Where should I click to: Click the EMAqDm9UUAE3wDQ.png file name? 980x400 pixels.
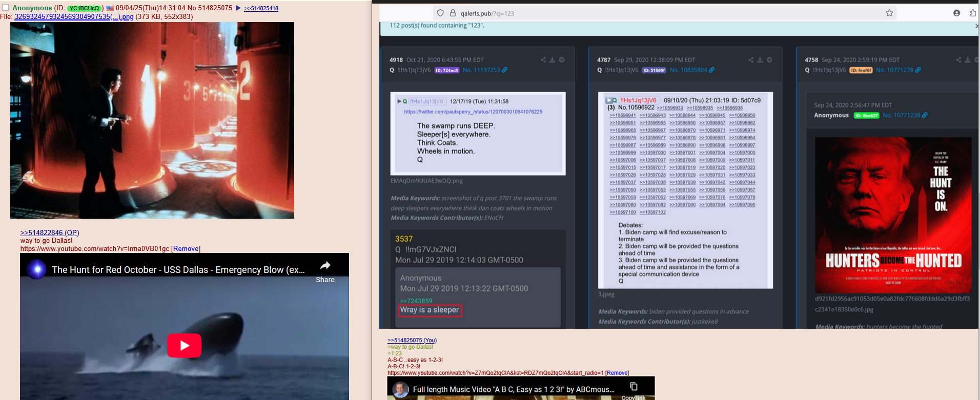426,181
